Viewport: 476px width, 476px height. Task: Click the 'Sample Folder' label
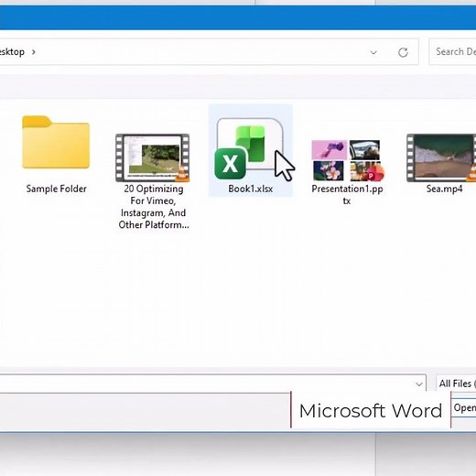pos(57,189)
